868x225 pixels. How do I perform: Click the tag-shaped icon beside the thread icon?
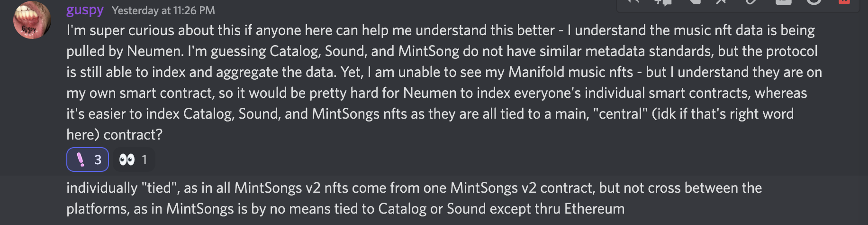694,1
